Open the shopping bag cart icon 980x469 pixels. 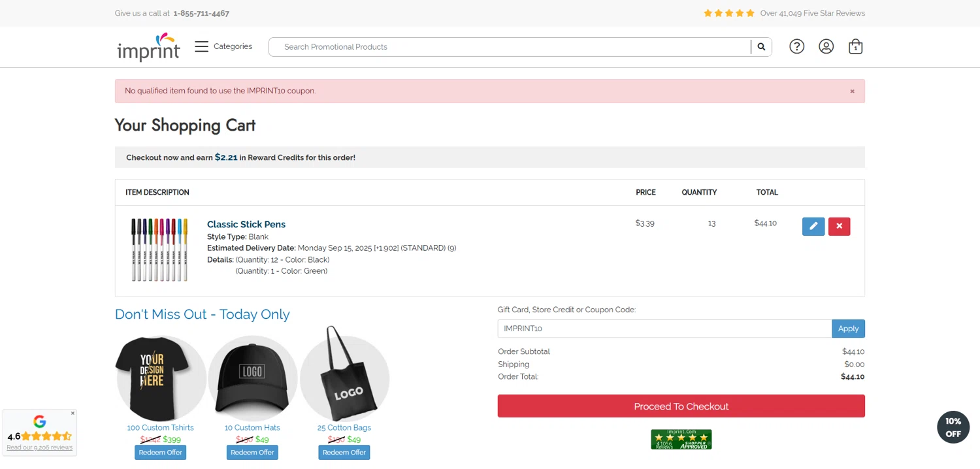click(x=855, y=46)
